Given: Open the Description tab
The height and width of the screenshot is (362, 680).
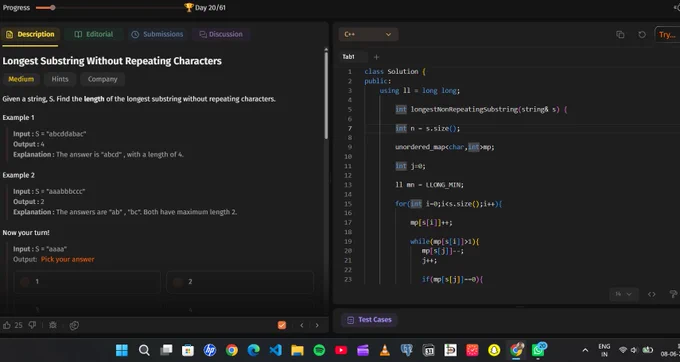Looking at the screenshot, I should 30,34.
